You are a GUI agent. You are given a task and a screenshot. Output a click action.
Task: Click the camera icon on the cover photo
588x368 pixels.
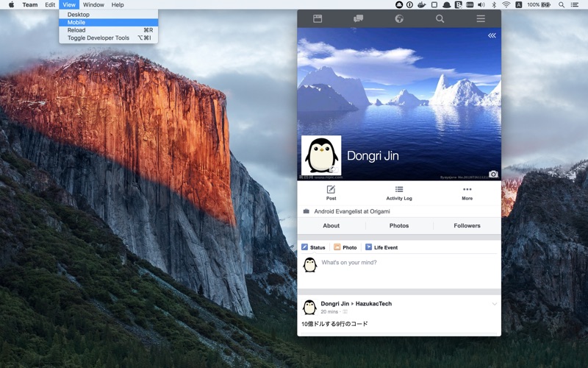pyautogui.click(x=493, y=174)
